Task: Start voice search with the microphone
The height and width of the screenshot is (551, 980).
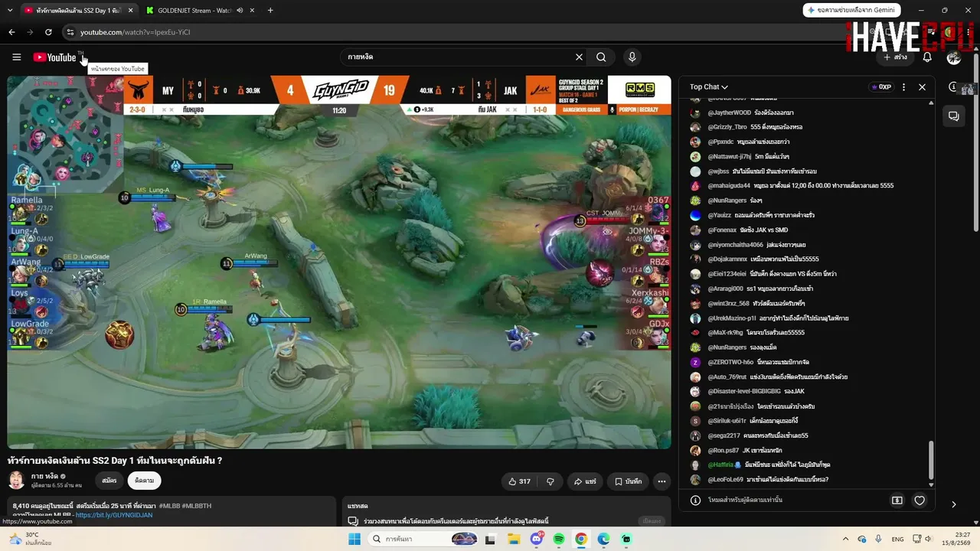Action: click(632, 57)
